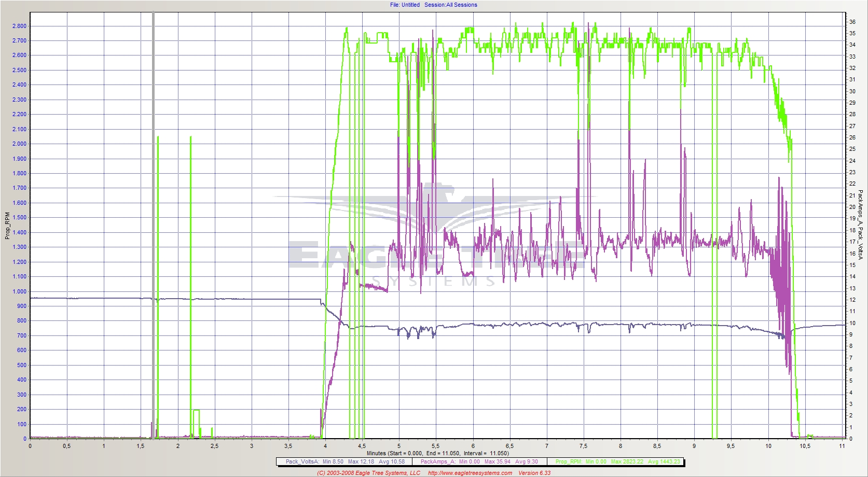868x477 pixels.
Task: Click the 'Version 6.33' text
Action: (x=534, y=473)
